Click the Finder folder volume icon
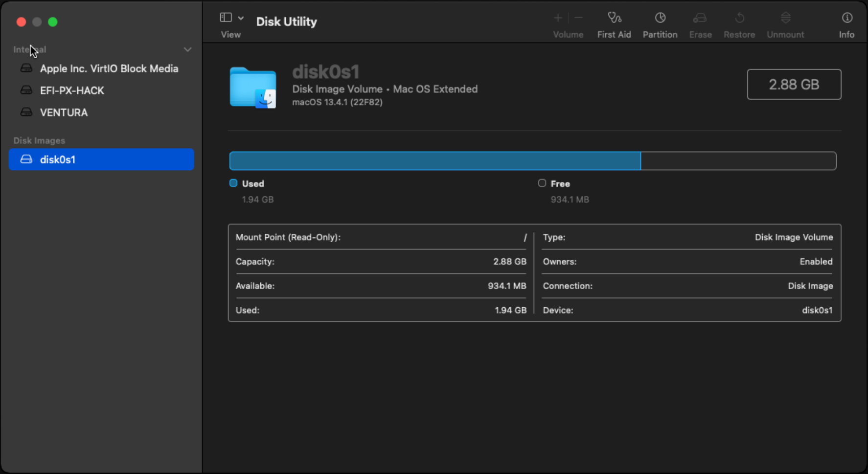The width and height of the screenshot is (868, 474). click(253, 88)
